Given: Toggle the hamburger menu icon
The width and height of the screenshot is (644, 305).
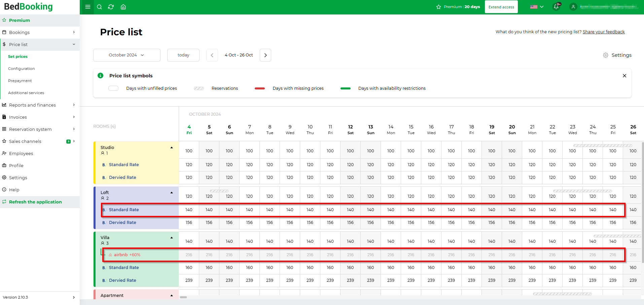Looking at the screenshot, I should [88, 7].
